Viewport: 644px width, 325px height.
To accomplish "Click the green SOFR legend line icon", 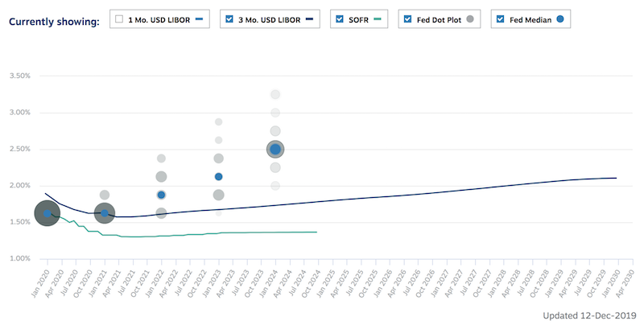I will click(378, 19).
